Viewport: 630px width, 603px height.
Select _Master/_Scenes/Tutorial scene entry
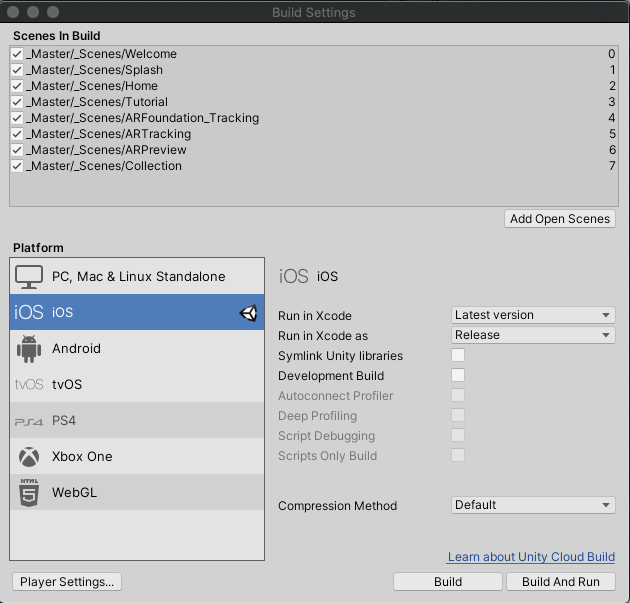tap(313, 102)
